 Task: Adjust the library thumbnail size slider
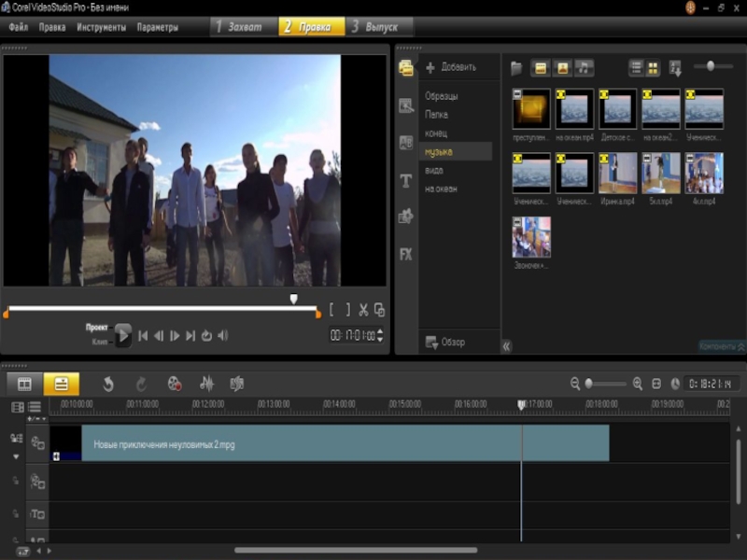click(x=712, y=66)
